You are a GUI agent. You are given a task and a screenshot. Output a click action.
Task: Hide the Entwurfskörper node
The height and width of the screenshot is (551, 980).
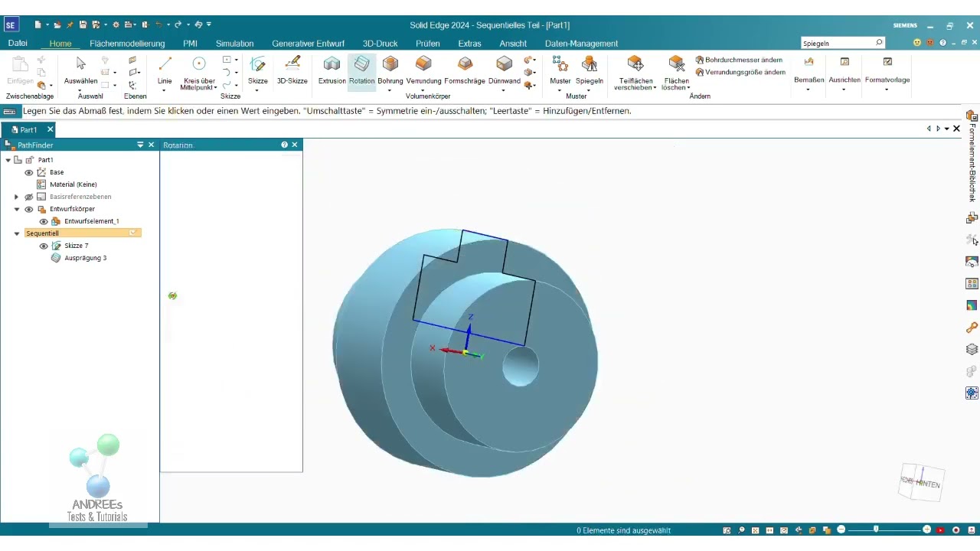pos(29,209)
